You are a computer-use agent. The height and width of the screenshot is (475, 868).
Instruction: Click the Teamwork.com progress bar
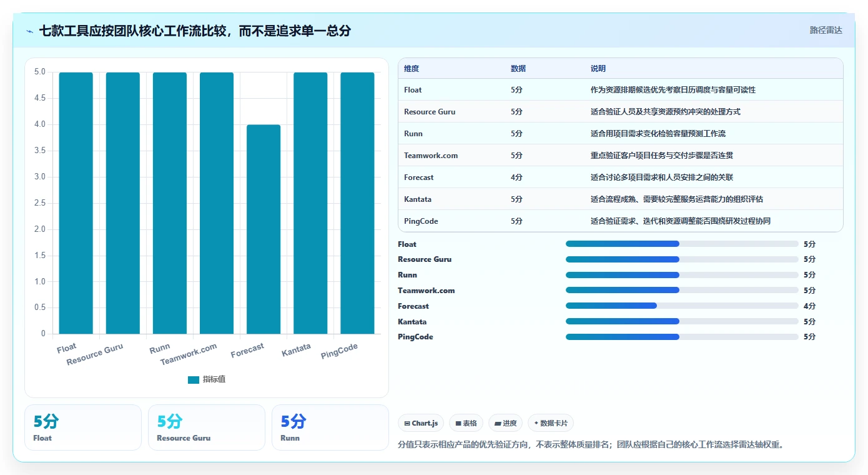682,290
